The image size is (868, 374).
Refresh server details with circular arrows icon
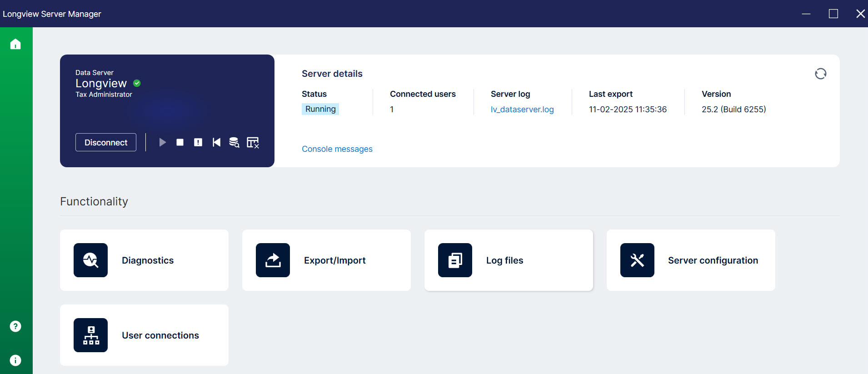[820, 74]
